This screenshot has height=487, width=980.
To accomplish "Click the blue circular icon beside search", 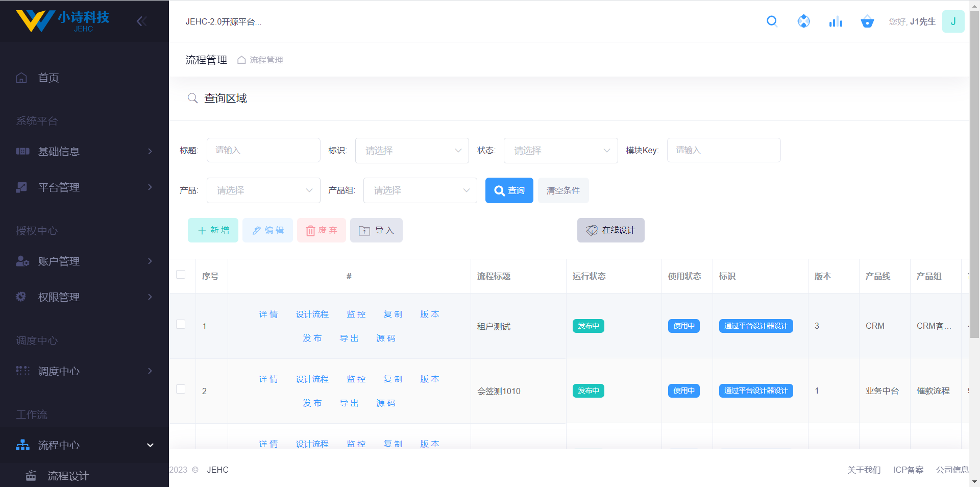I will (803, 21).
